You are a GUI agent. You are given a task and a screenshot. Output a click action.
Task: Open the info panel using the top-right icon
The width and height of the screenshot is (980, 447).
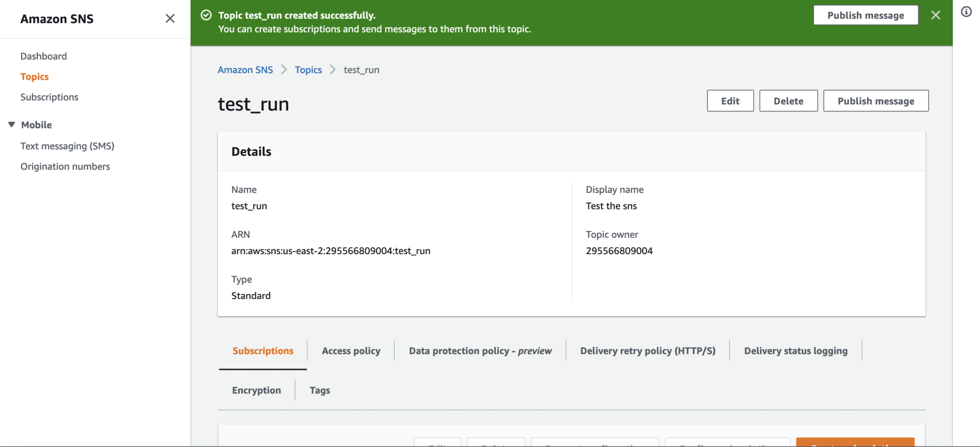click(967, 11)
